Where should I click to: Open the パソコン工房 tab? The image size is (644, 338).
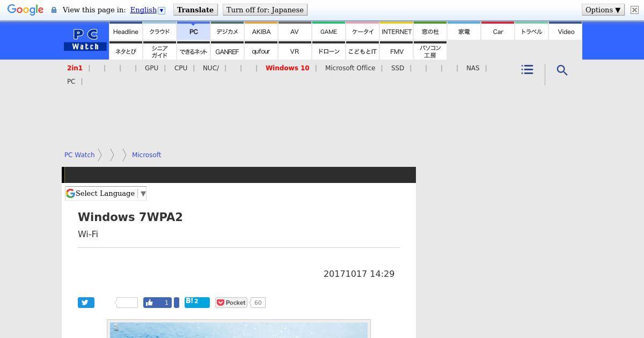(430, 51)
